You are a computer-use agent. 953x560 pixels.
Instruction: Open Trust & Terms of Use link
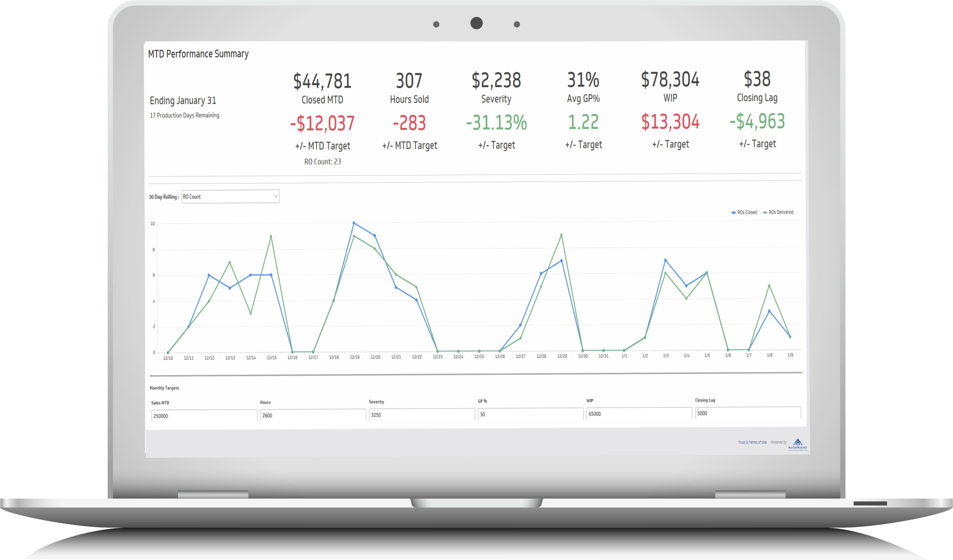pos(752,442)
